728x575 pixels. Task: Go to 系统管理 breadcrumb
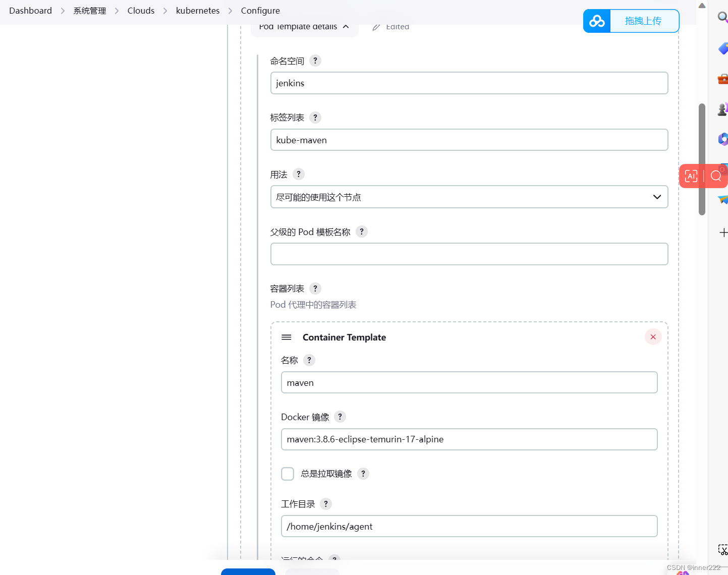click(90, 11)
